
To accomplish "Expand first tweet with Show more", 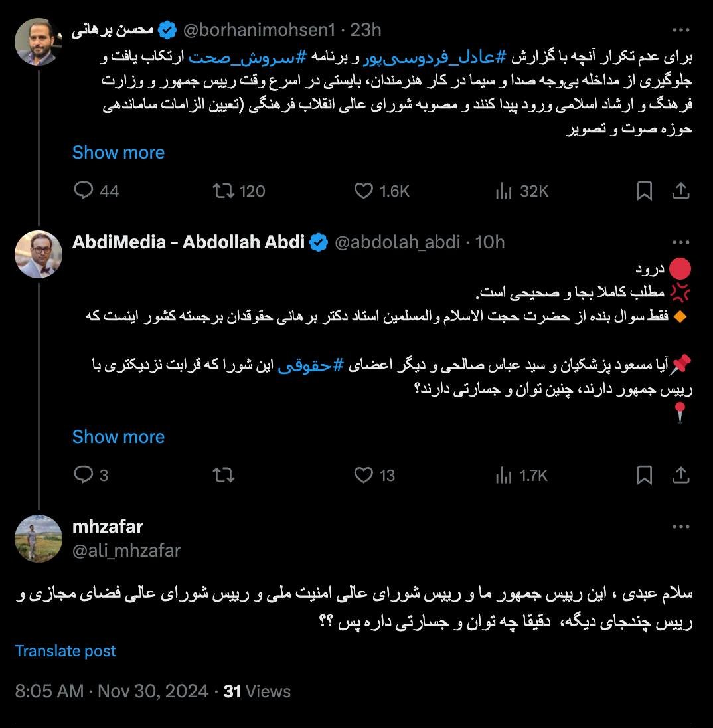I will coord(118,153).
